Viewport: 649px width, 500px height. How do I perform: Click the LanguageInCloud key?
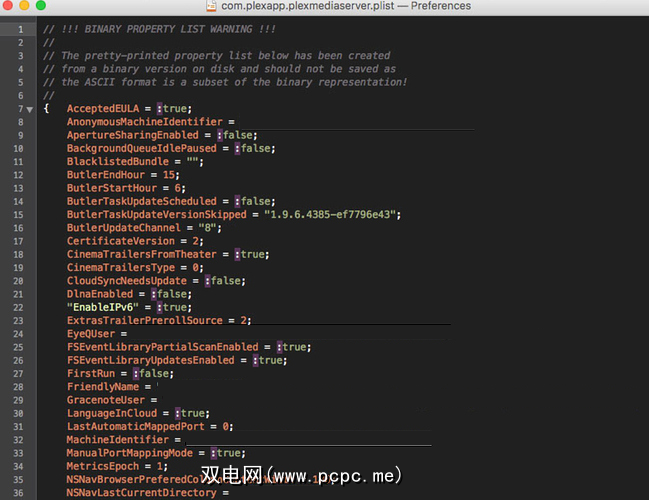(112, 413)
